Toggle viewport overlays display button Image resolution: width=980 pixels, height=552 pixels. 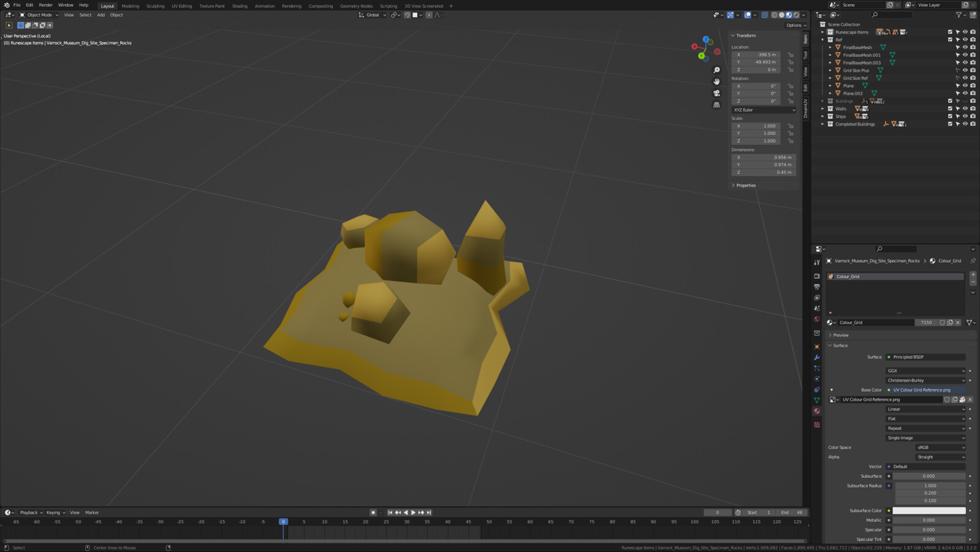(x=747, y=15)
